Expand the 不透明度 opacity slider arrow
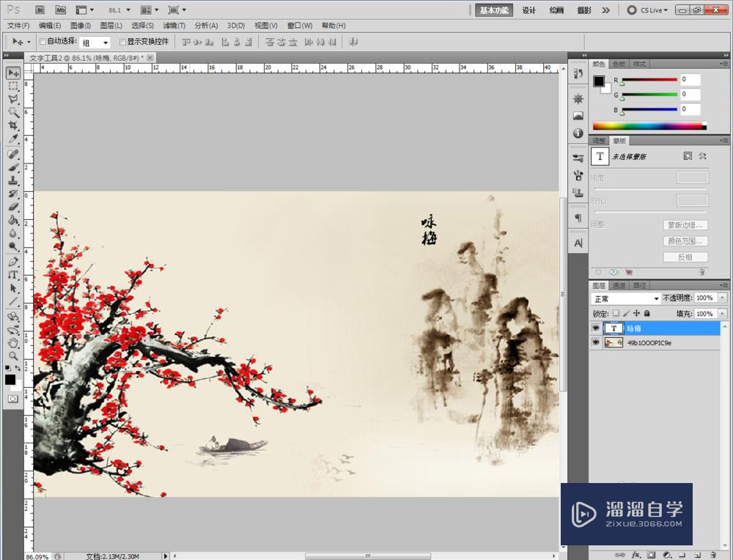The height and width of the screenshot is (560, 733). coord(723,298)
